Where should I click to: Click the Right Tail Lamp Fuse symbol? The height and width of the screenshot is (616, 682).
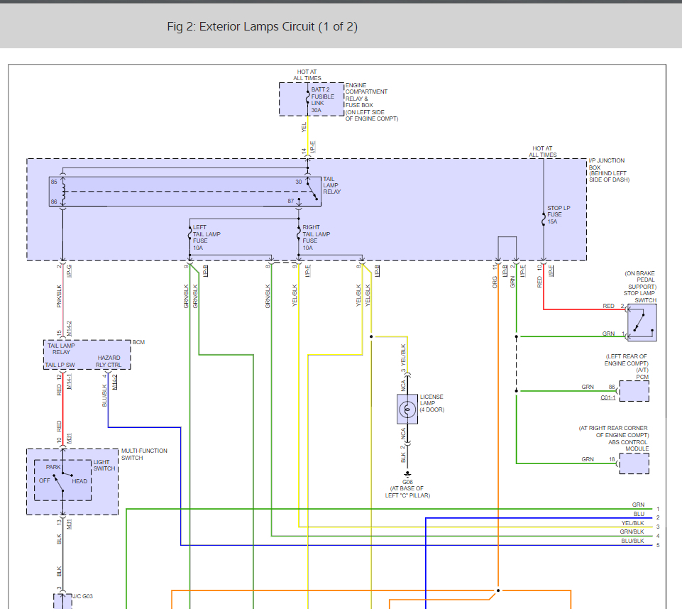tap(299, 233)
